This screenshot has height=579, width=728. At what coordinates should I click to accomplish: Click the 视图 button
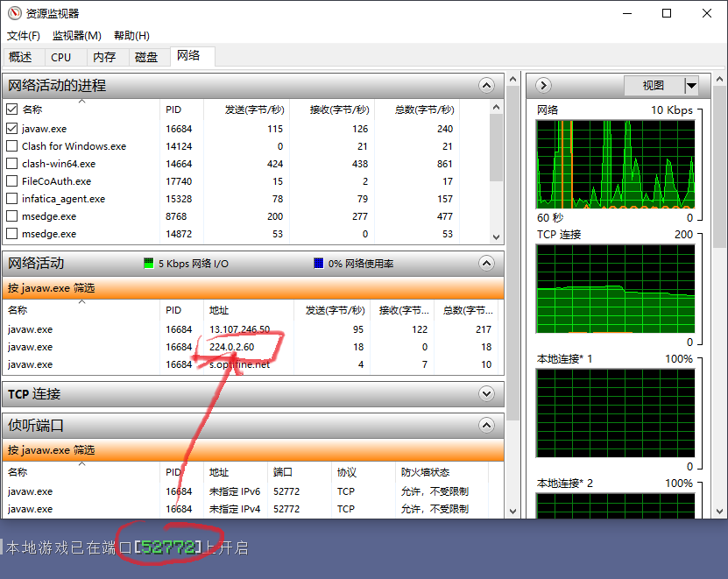(x=654, y=85)
